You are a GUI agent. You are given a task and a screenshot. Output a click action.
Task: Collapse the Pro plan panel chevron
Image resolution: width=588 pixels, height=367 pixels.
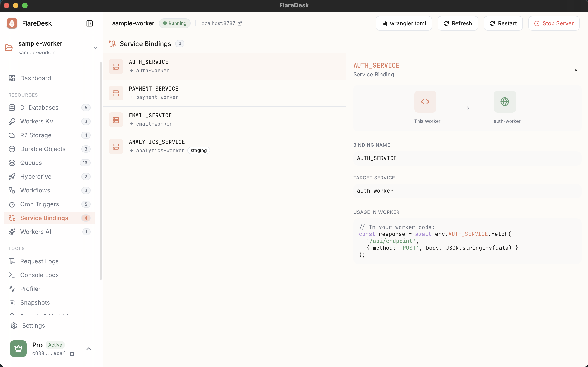(89, 349)
